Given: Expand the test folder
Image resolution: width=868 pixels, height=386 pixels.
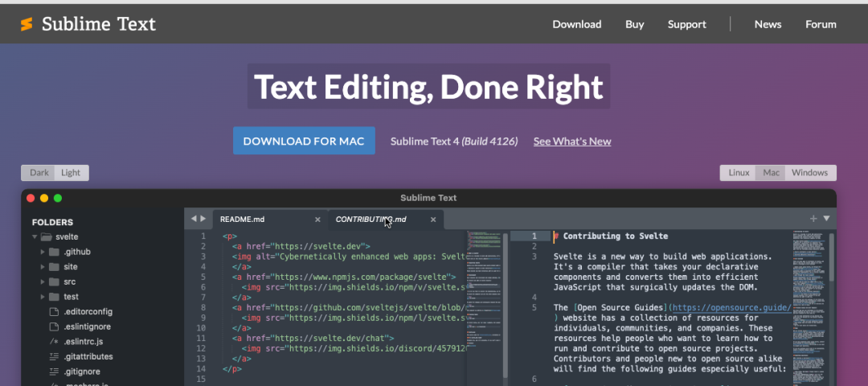Looking at the screenshot, I should click(43, 297).
